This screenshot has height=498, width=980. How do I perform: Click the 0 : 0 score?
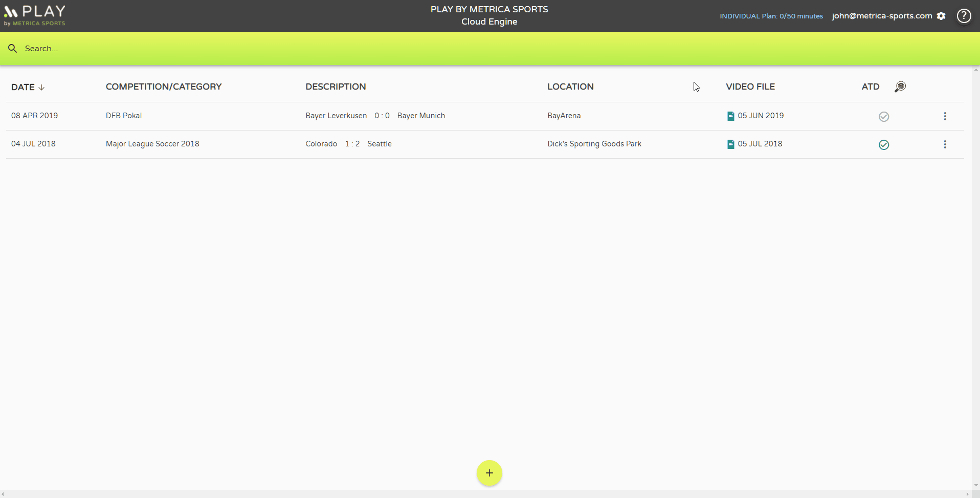tap(382, 116)
